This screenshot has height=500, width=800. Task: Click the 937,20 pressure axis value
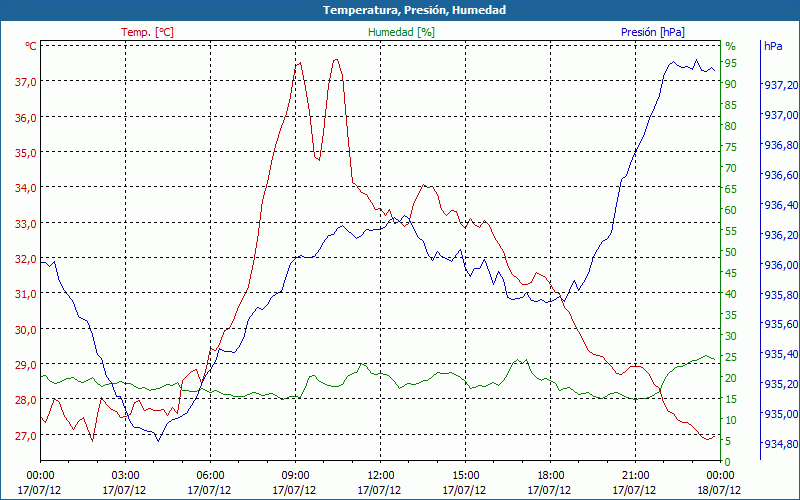(x=781, y=85)
